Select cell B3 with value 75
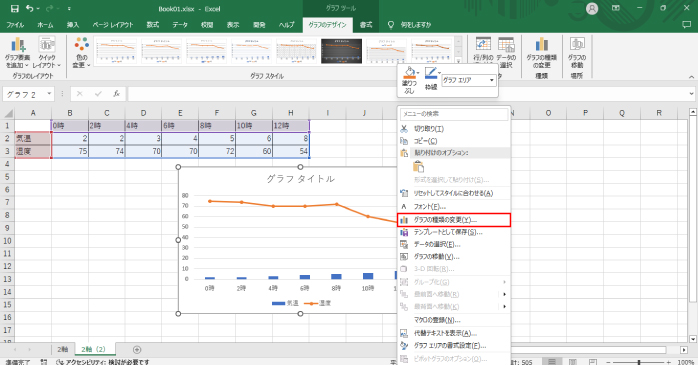Screen dimensions: 698x365 pyautogui.click(x=70, y=151)
